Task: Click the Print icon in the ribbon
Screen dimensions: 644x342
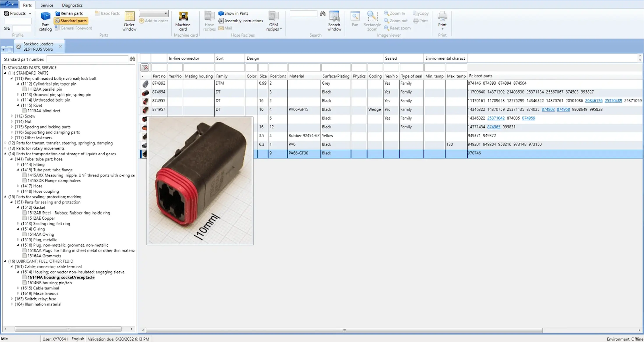Action: pos(442,16)
